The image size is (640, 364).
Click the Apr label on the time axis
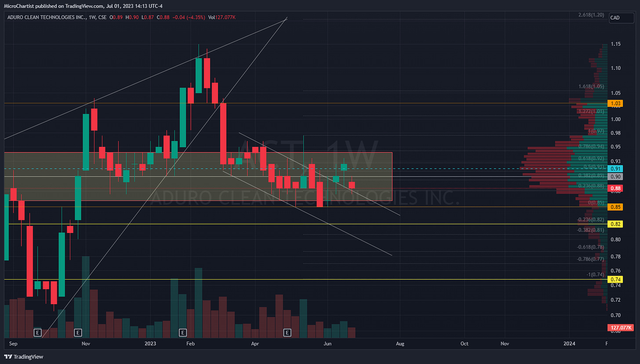pyautogui.click(x=255, y=343)
